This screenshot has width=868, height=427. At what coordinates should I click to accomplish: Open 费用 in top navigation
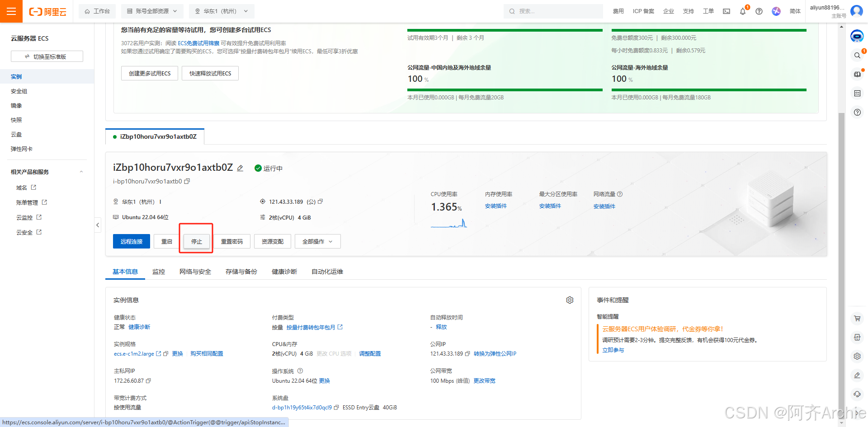click(x=618, y=11)
